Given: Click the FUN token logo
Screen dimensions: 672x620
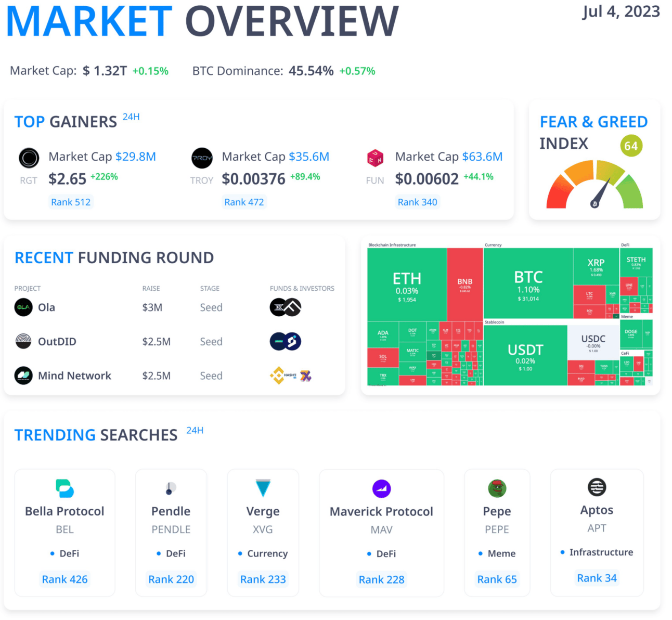Looking at the screenshot, I should 375,158.
